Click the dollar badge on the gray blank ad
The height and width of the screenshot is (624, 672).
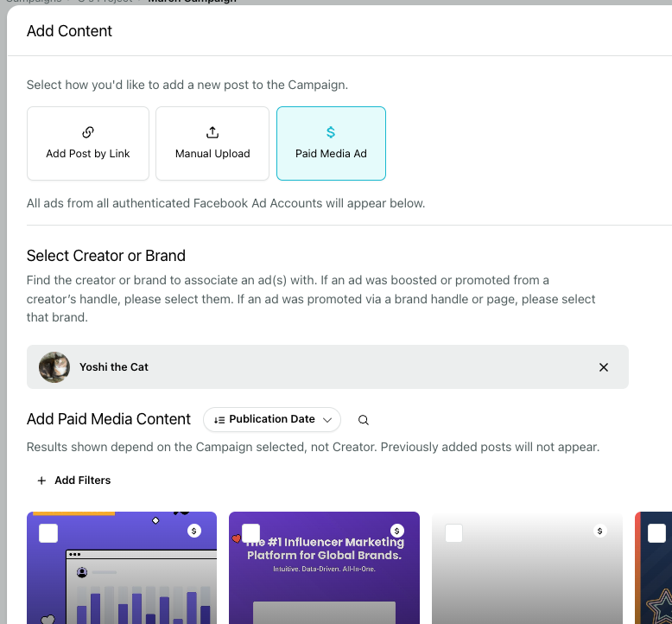599,531
